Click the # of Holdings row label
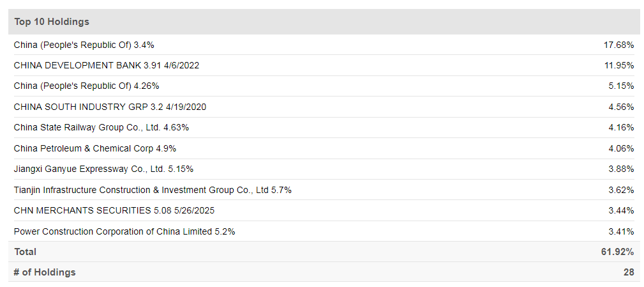Image resolution: width=644 pixels, height=287 pixels. point(45,272)
